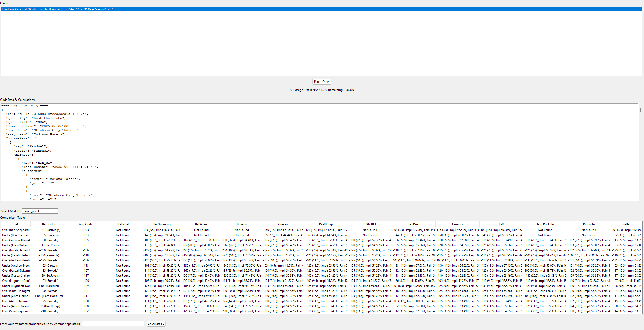Click the Caesars column header
This screenshot has height=330, width=644.
point(283,224)
